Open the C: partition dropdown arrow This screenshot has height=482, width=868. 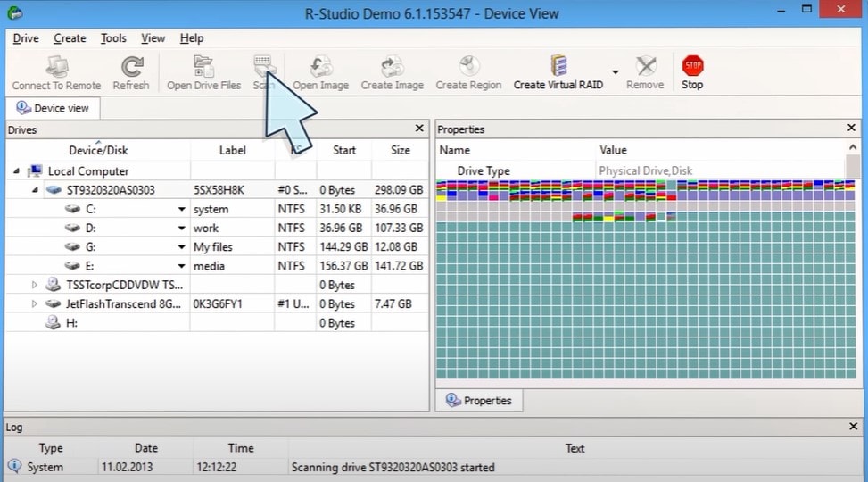click(x=181, y=210)
